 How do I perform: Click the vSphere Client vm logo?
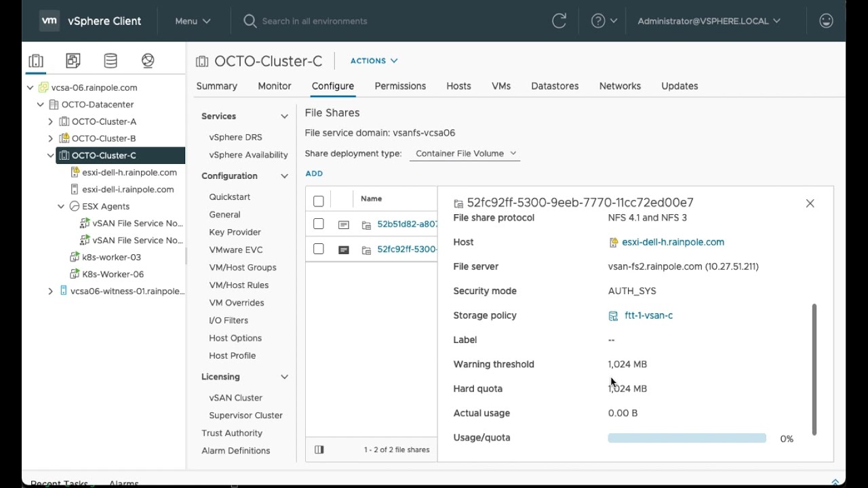(50, 21)
